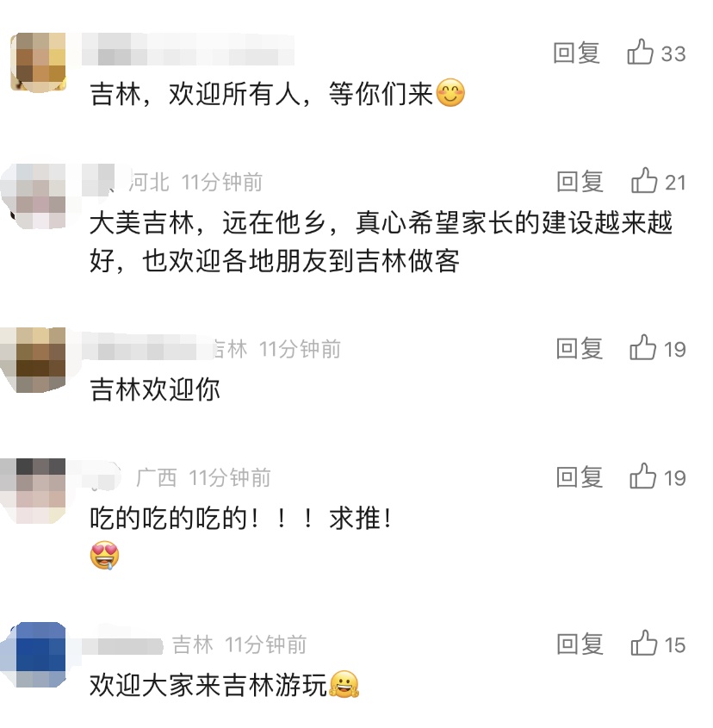This screenshot has height=728, width=713.
Task: Tap the blurred username of first commenter
Action: pos(188,49)
